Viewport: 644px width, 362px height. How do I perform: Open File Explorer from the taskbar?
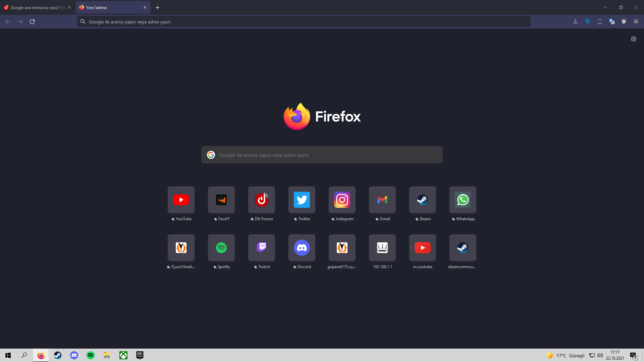pos(107,355)
